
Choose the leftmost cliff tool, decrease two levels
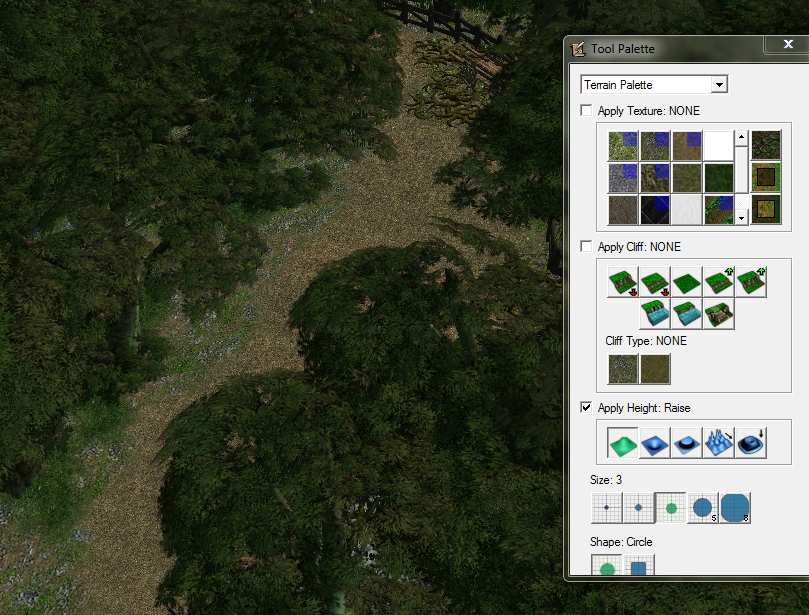click(x=623, y=282)
